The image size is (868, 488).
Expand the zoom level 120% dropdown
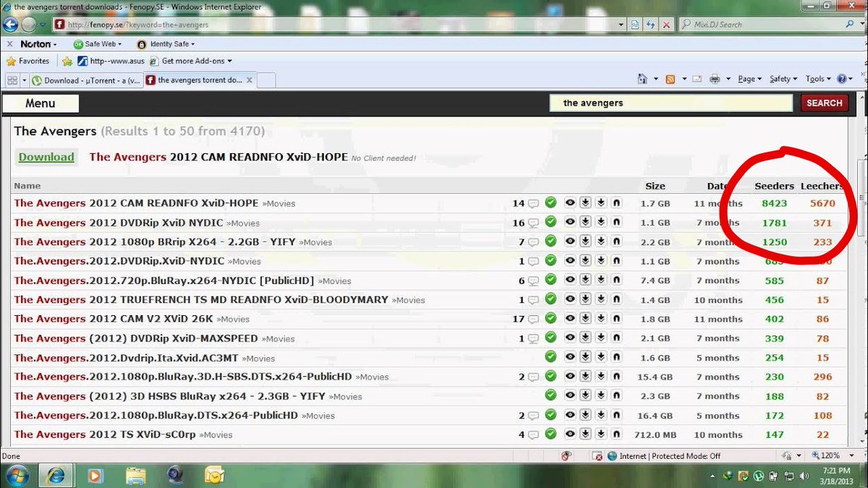click(841, 456)
